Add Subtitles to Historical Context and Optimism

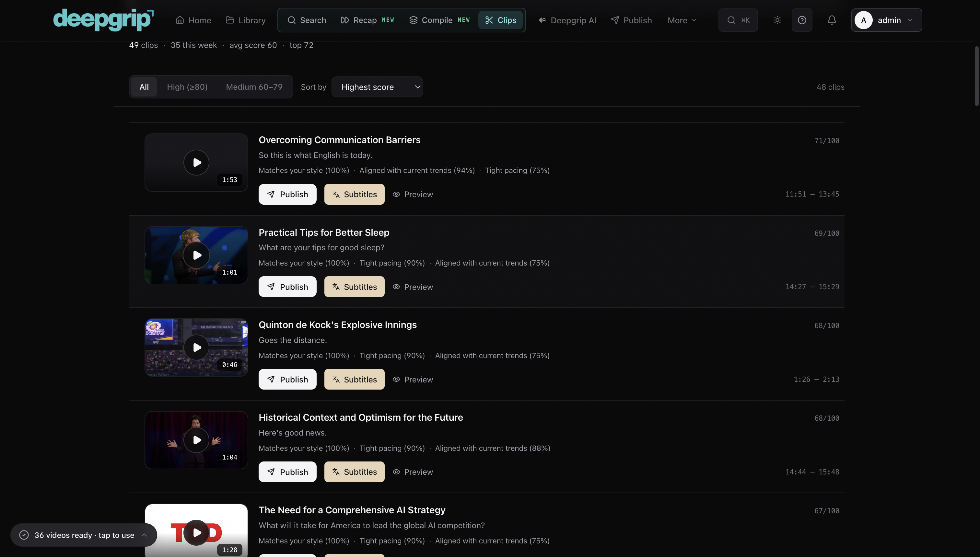click(x=355, y=472)
